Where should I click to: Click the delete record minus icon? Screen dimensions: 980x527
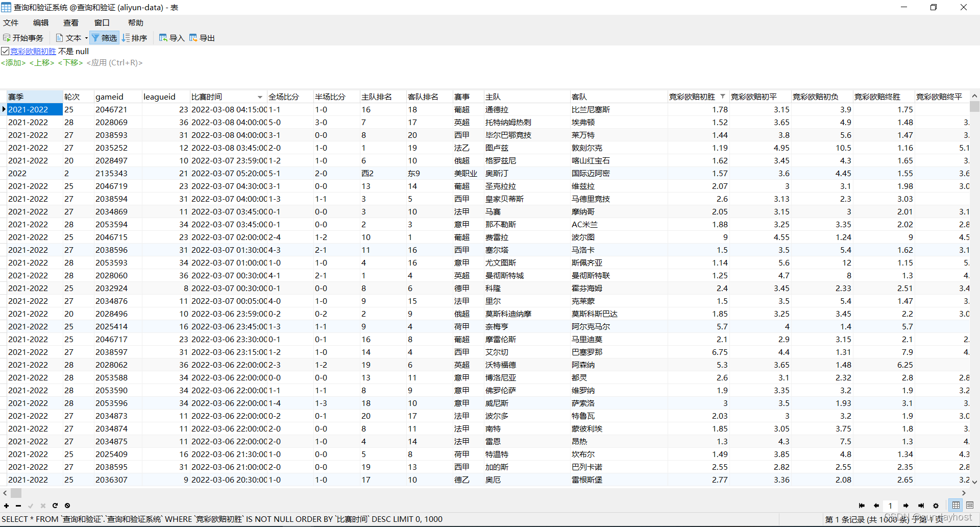point(18,506)
